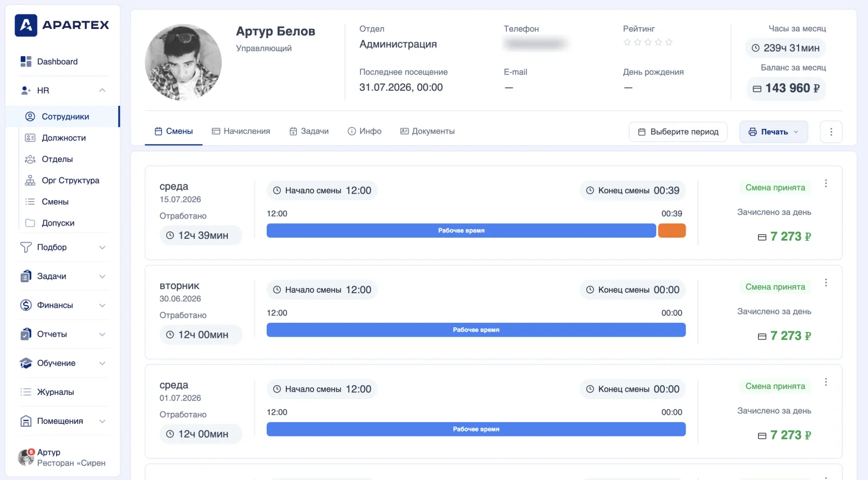The height and width of the screenshot is (480, 868).
Task: Click the Должности ID card icon
Action: [x=30, y=138]
